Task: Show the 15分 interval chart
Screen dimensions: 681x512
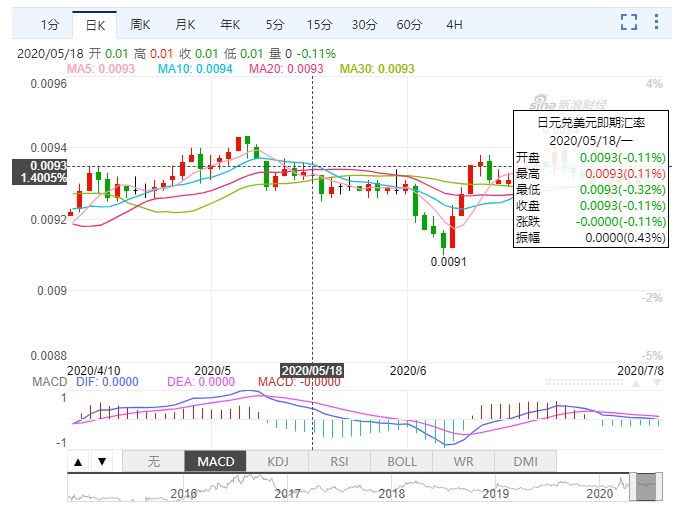Action: (319, 23)
